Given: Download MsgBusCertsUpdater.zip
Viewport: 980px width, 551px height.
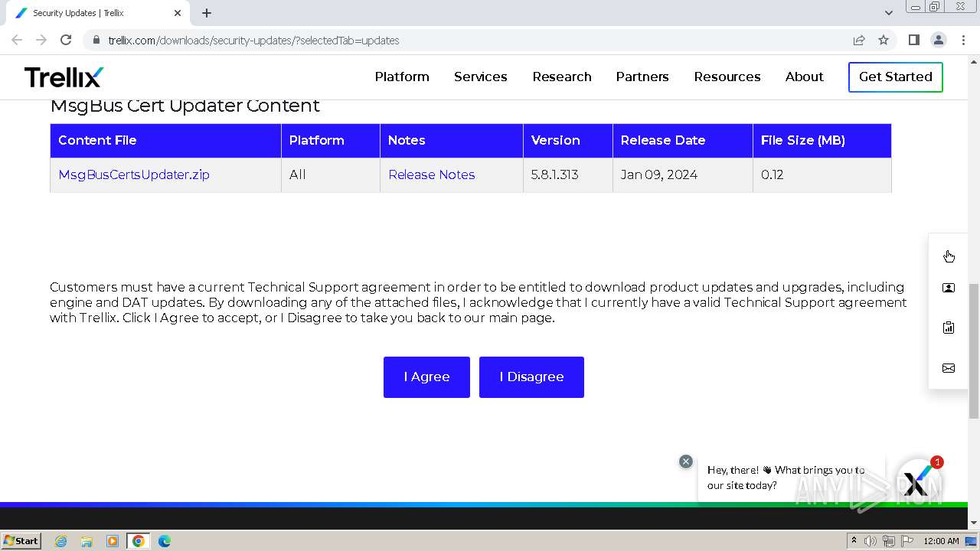Looking at the screenshot, I should (134, 174).
